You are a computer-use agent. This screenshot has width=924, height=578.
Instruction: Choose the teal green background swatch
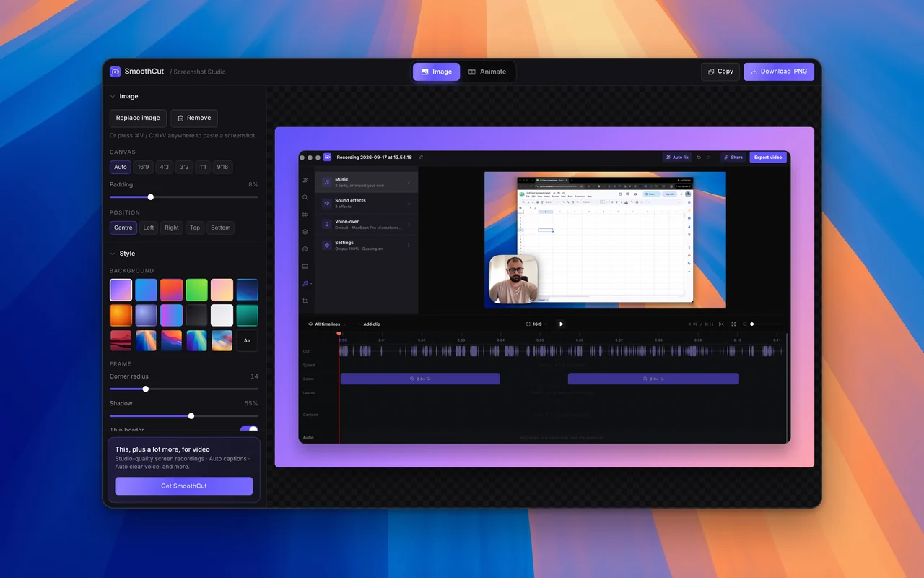click(x=247, y=315)
